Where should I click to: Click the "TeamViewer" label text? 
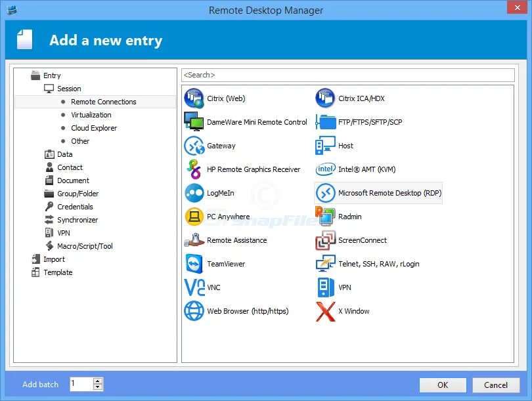(226, 264)
